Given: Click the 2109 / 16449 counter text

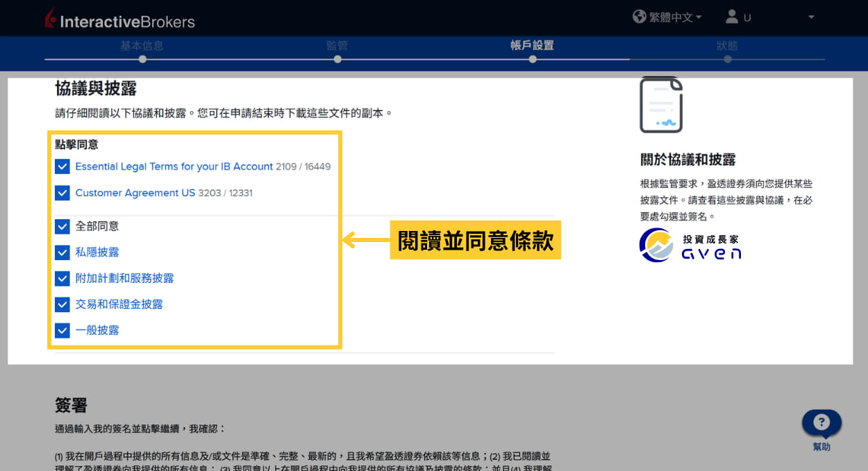Looking at the screenshot, I should coord(303,166).
